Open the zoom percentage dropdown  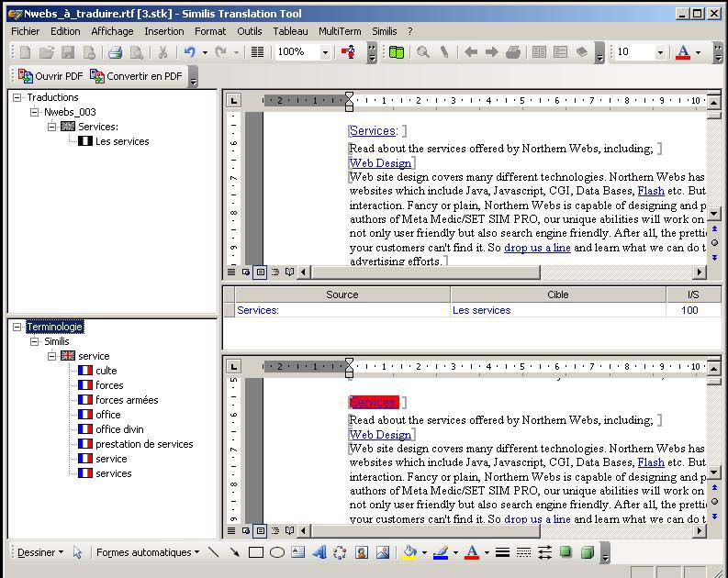(x=325, y=52)
